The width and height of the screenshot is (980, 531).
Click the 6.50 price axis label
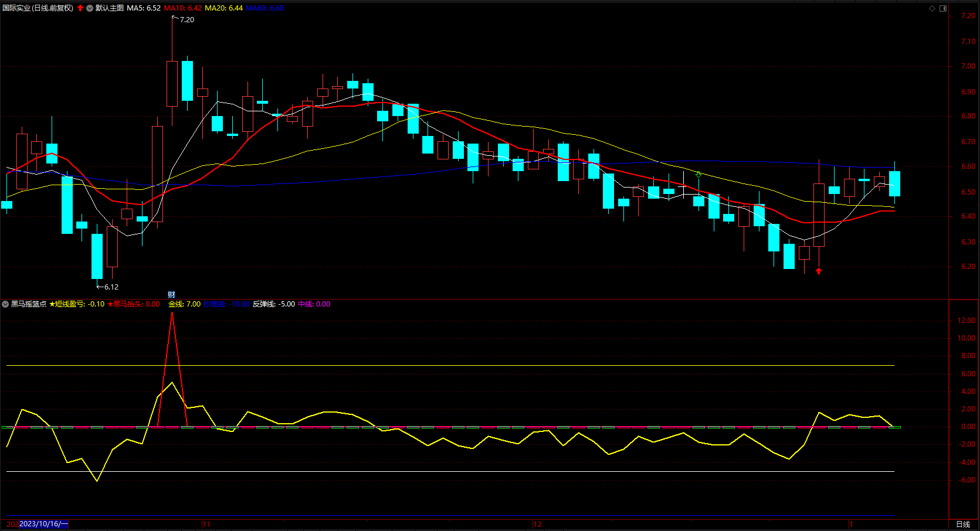[x=969, y=192]
